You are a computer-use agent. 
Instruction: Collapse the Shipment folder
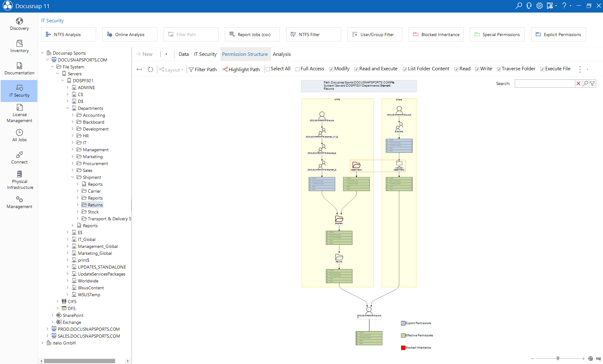(73, 177)
